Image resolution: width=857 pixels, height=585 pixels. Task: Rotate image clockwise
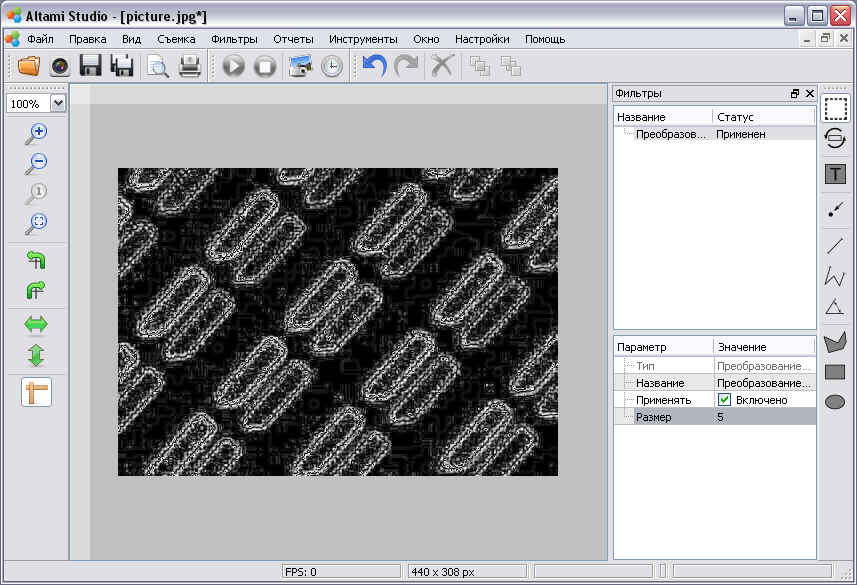(37, 290)
